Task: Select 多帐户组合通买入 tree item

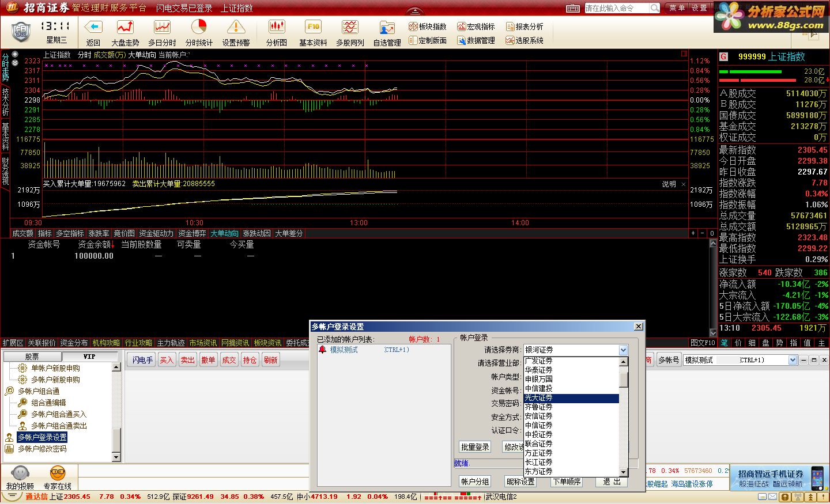Action: [x=59, y=414]
